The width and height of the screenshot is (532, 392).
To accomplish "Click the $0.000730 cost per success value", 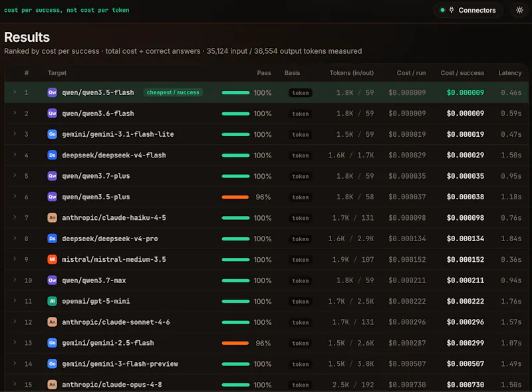I will (465, 385).
